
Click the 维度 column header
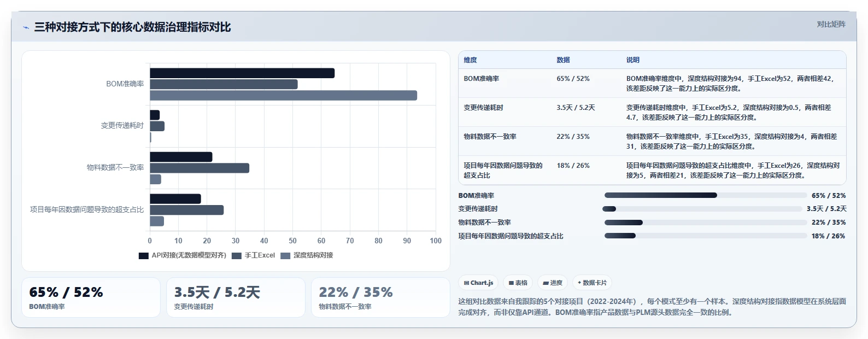click(470, 60)
